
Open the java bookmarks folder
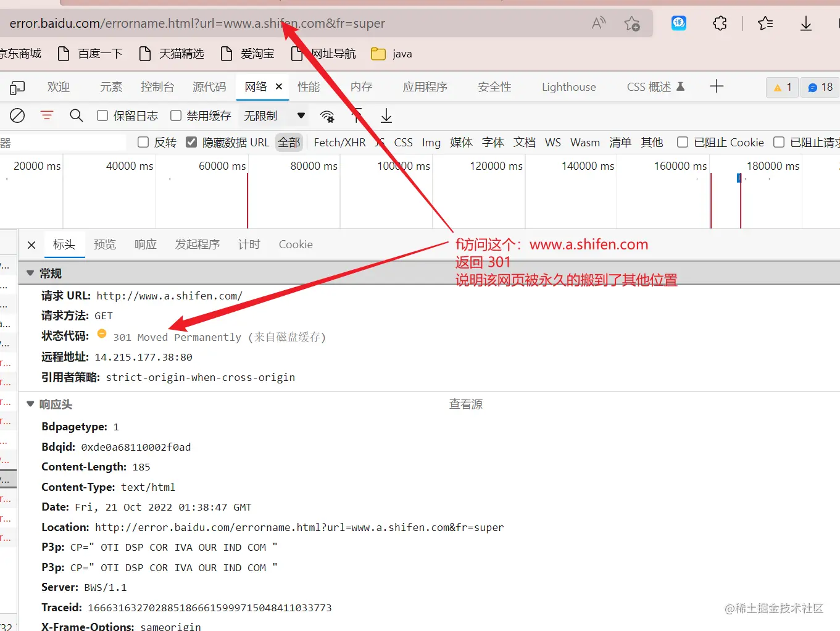click(392, 54)
